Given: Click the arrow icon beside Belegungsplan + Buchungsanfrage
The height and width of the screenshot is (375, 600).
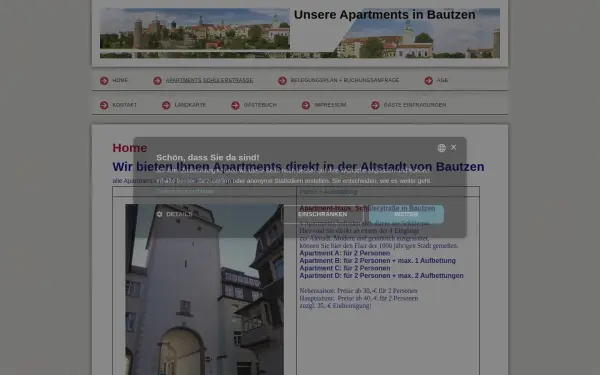Looking at the screenshot, I should (282, 81).
